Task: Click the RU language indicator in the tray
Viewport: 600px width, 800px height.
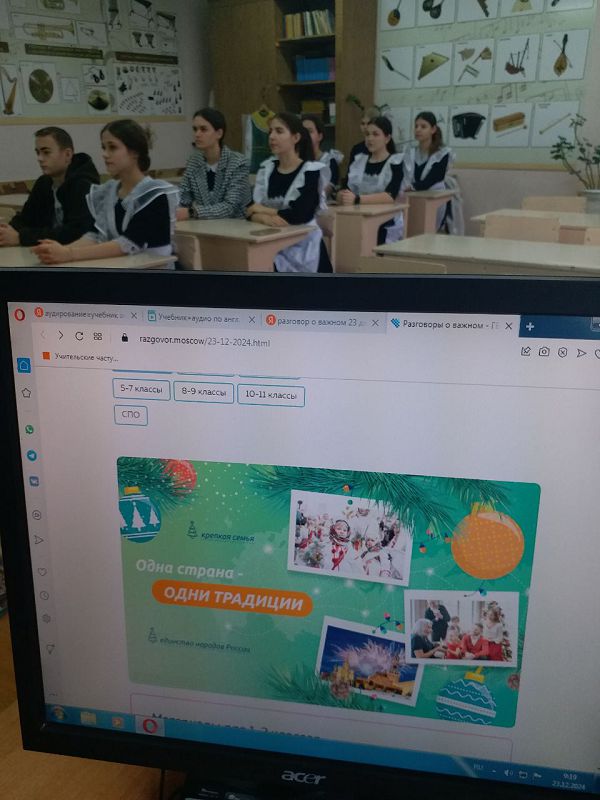Action: click(x=479, y=767)
